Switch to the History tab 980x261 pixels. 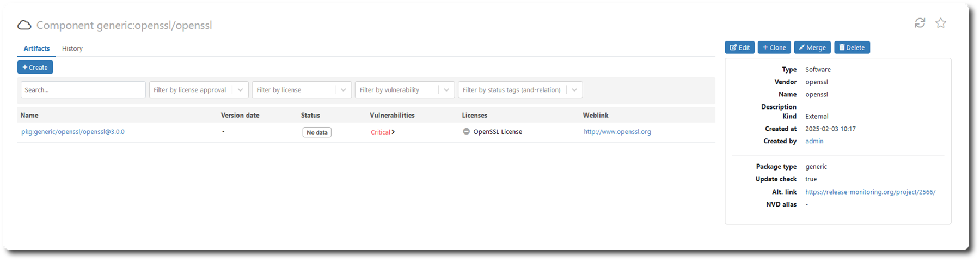pos(72,48)
